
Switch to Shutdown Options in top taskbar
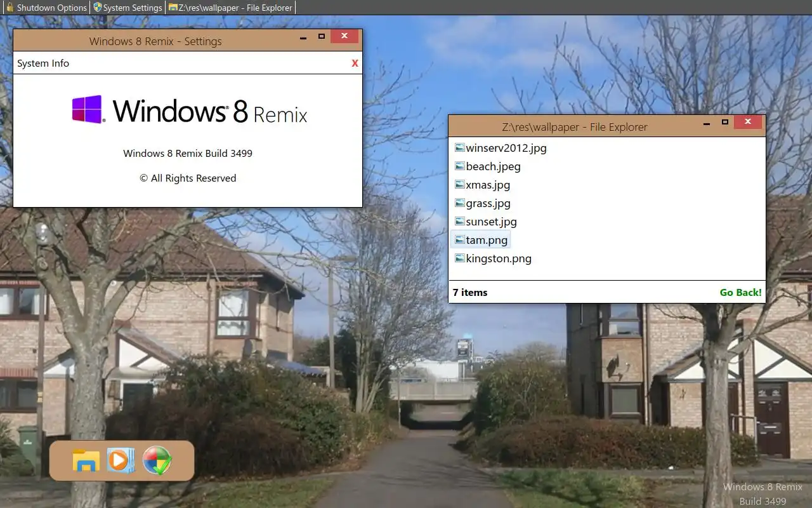pos(46,8)
